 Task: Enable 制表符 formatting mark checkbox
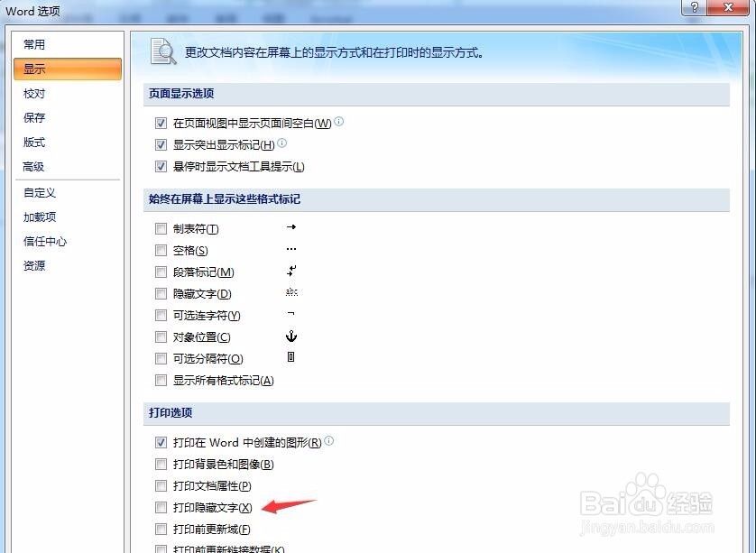[161, 228]
